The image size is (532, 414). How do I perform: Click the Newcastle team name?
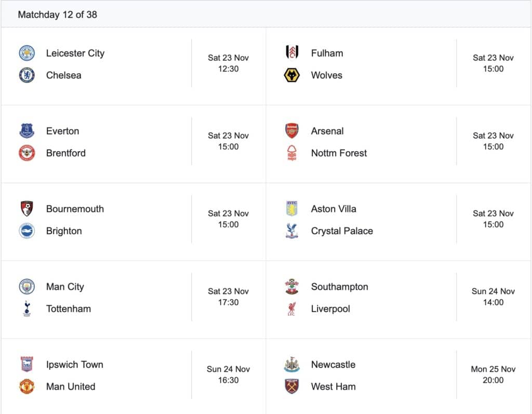(333, 365)
